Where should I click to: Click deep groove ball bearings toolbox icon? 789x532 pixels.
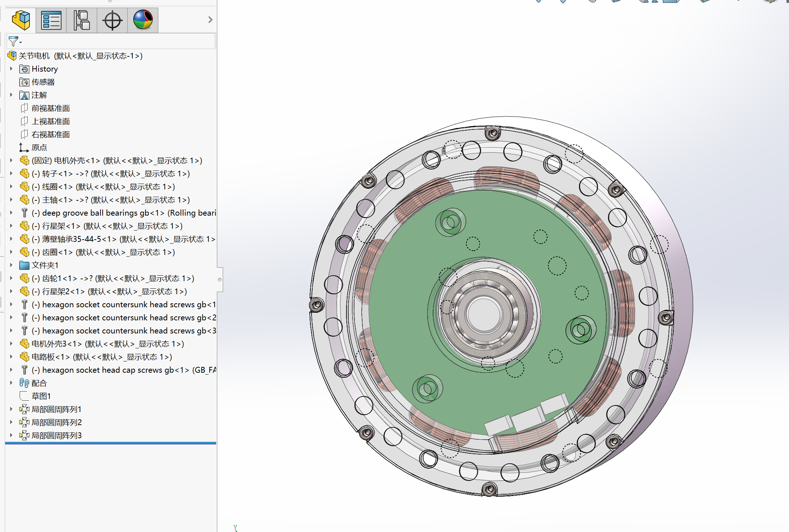coord(24,213)
